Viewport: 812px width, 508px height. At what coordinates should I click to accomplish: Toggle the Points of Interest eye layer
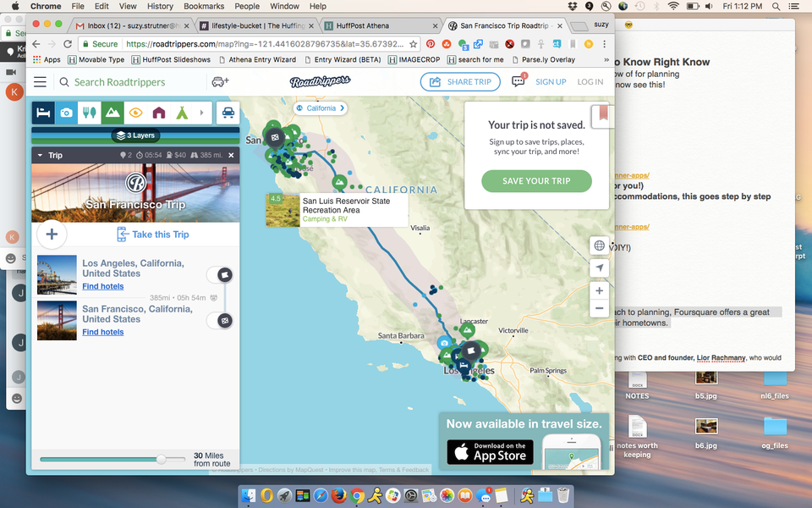[x=135, y=113]
